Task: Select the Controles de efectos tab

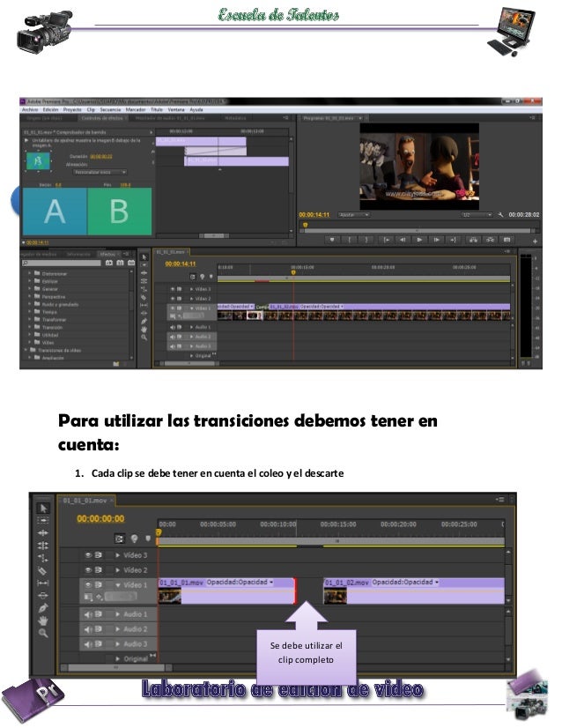Action: click(x=102, y=118)
